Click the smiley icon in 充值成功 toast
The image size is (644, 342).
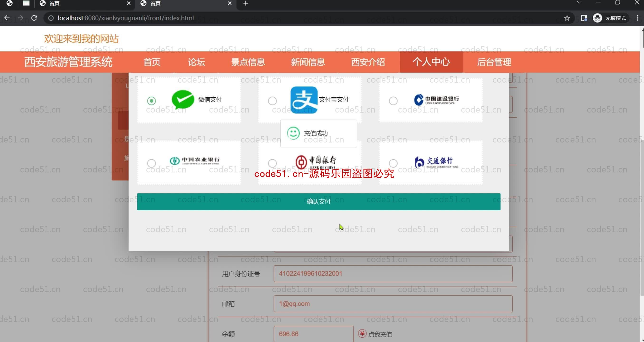click(x=293, y=133)
